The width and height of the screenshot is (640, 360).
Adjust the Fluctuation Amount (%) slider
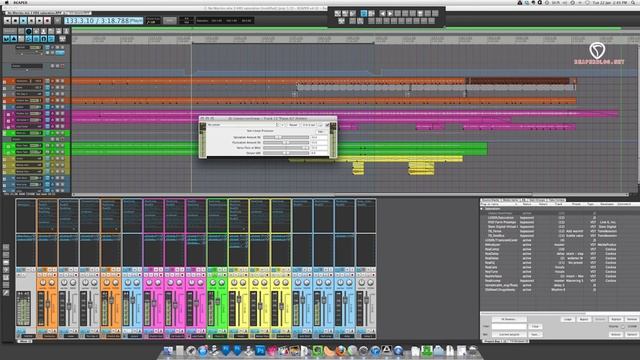click(286, 142)
